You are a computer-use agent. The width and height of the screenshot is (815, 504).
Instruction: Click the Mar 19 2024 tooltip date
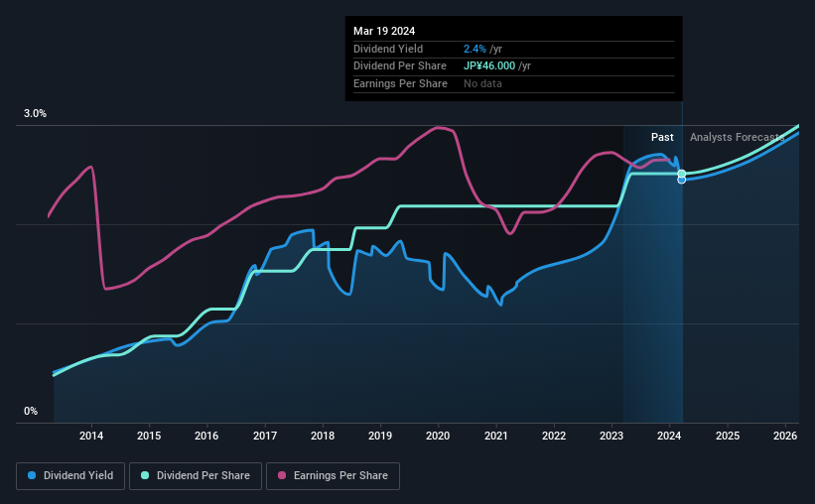point(384,31)
